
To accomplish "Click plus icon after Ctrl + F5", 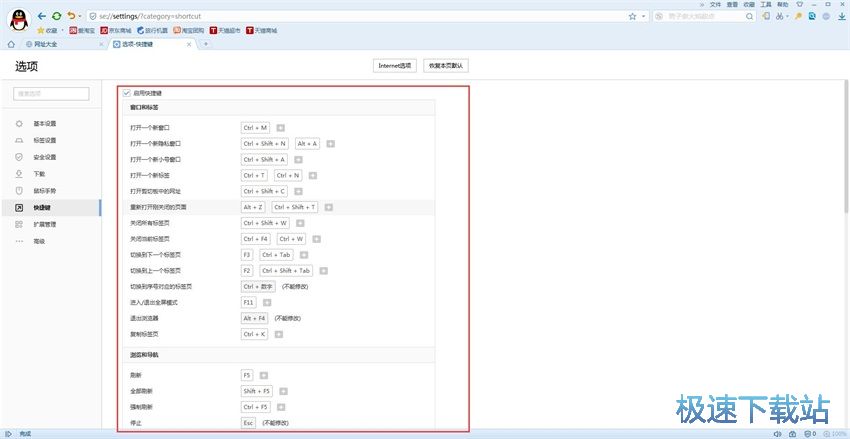I will tap(281, 407).
